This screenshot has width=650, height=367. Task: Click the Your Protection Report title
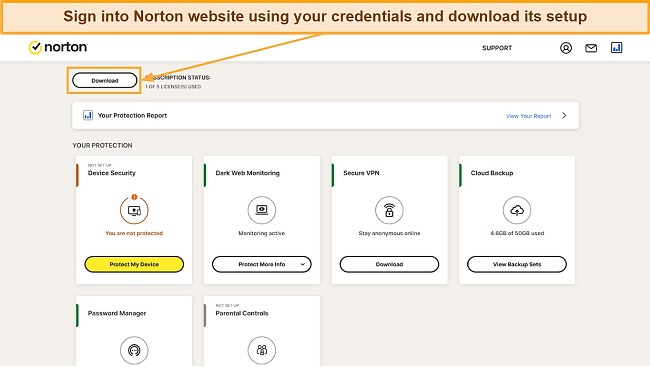(132, 115)
